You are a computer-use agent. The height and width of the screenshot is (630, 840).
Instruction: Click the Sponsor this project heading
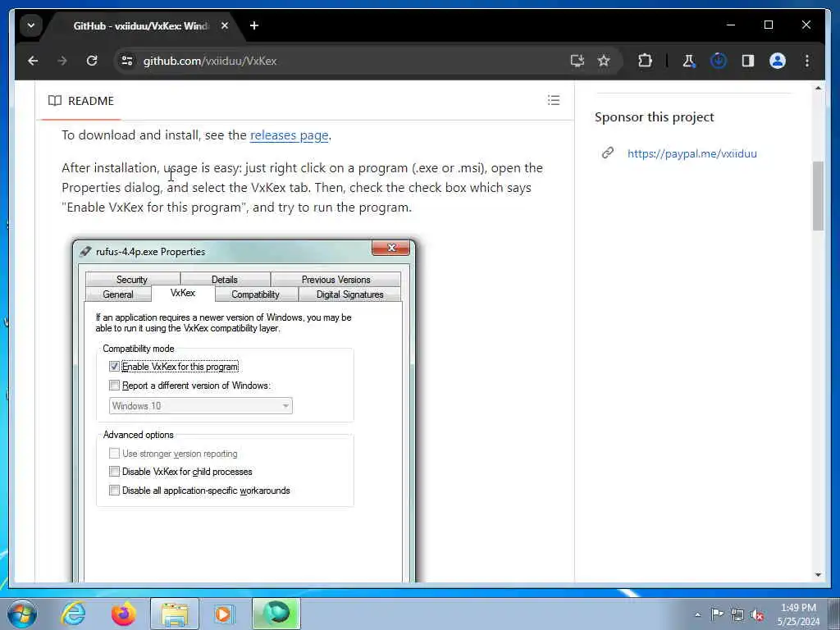[654, 116]
